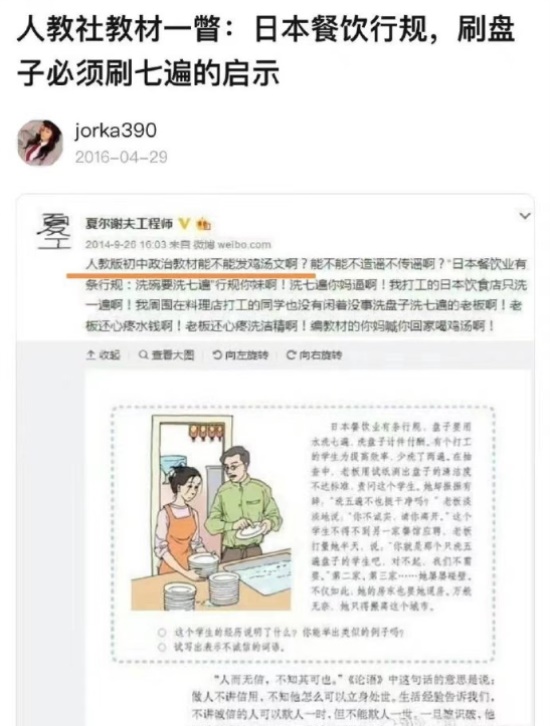The width and height of the screenshot is (550, 726).
Task: Rotate image right with 向右旋转
Action: pos(314,355)
